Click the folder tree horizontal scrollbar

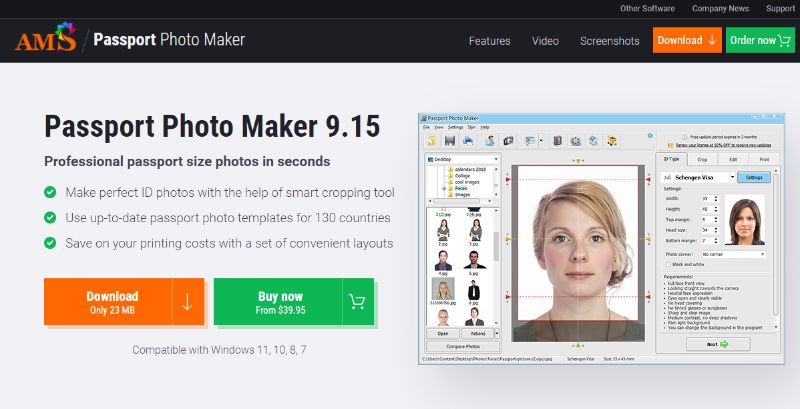click(x=459, y=201)
